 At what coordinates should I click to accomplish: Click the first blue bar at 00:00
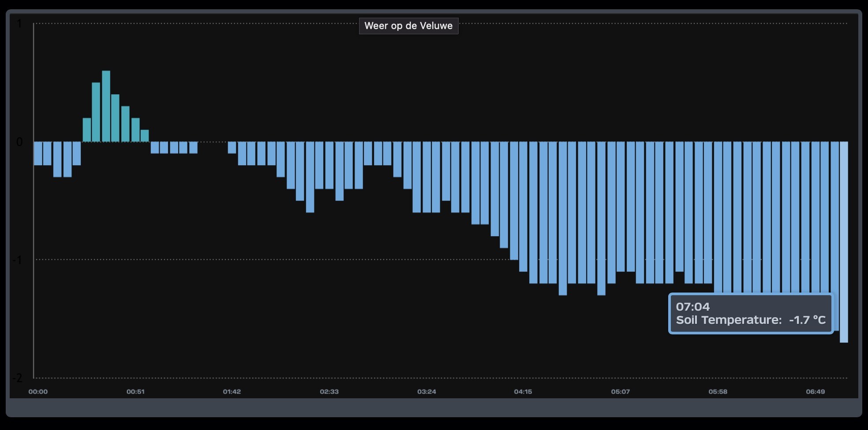point(38,153)
